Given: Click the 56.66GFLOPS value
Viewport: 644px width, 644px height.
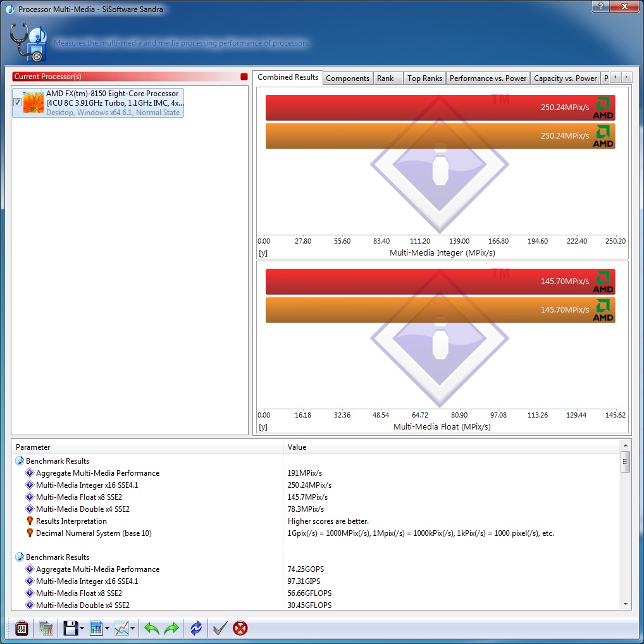Looking at the screenshot, I should (x=309, y=593).
